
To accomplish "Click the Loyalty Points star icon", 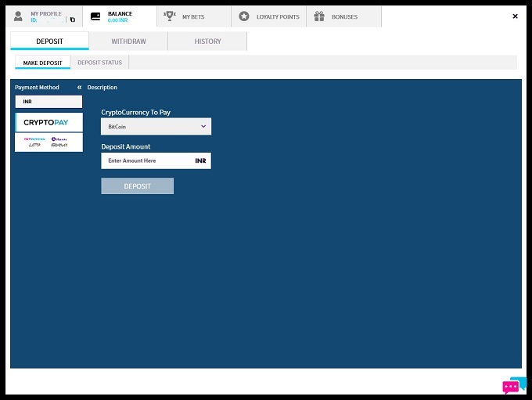I will pos(244,16).
